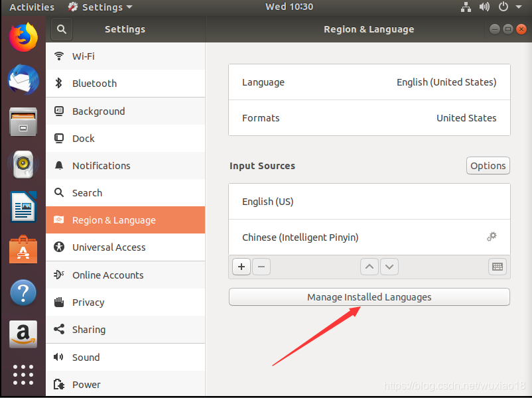Open Chinese Pinyin preferences gear icon

pyautogui.click(x=492, y=237)
